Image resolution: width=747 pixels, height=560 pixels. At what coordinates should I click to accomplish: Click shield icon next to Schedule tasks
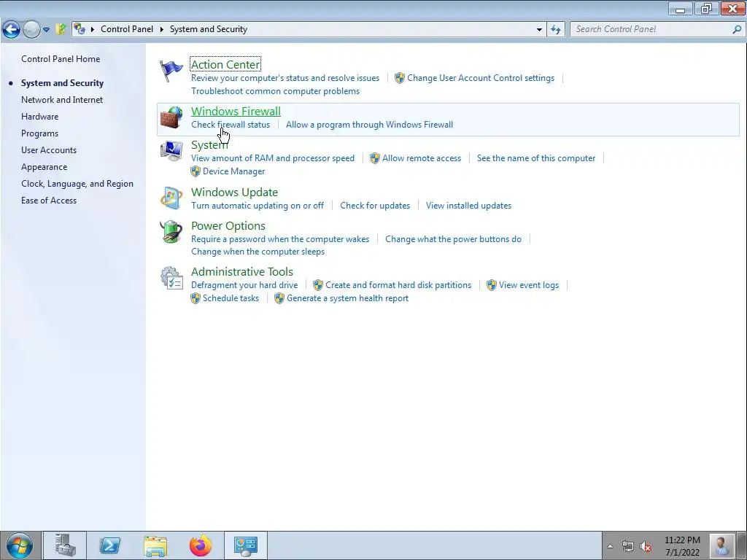(x=196, y=298)
